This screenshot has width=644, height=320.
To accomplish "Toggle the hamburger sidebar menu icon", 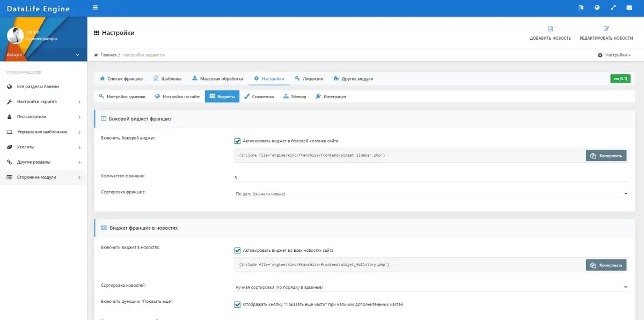I will (x=96, y=8).
